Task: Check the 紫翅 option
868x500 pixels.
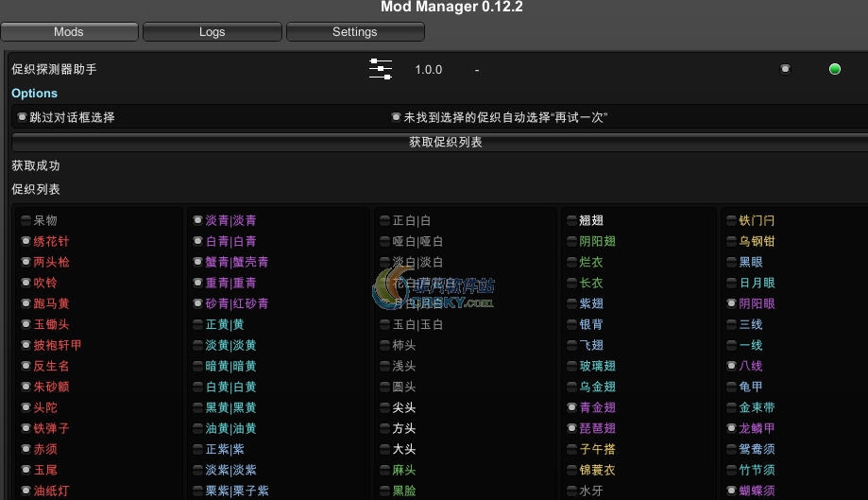Action: point(571,303)
